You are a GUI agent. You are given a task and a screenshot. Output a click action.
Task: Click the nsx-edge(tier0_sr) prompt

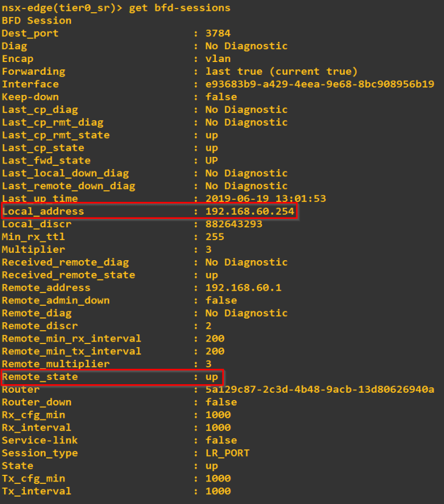pos(61,7)
